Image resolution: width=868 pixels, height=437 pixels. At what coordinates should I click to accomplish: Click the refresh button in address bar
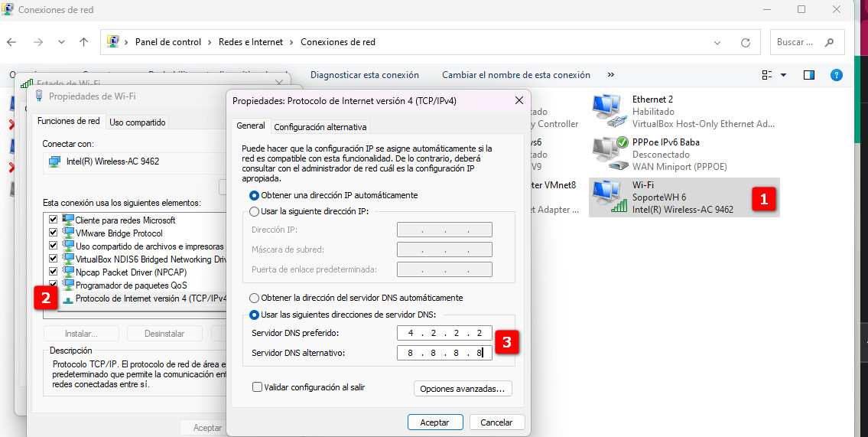point(746,43)
